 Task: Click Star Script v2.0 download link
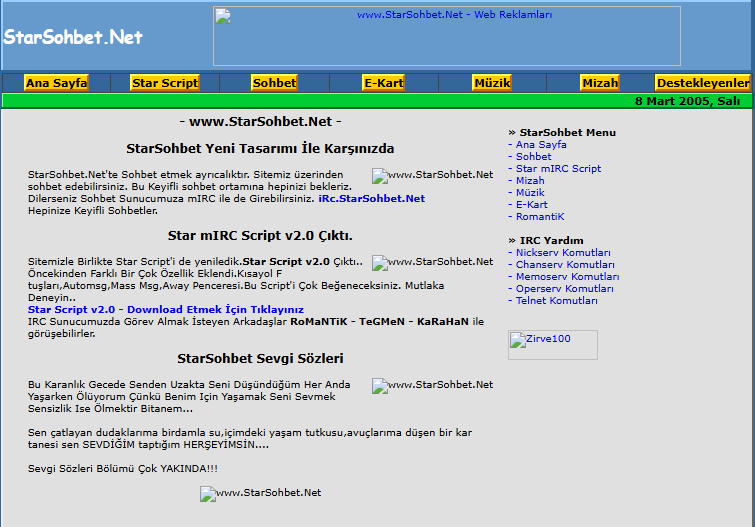coord(166,309)
